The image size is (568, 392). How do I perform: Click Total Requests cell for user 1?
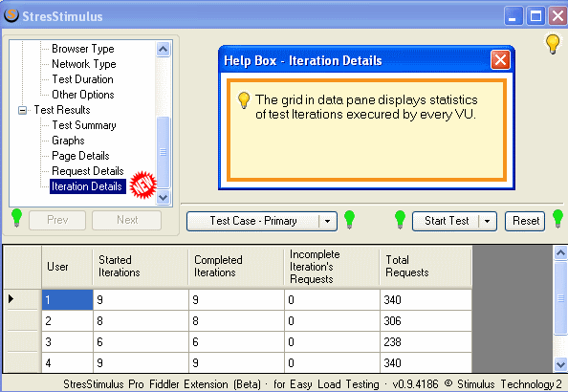(426, 299)
